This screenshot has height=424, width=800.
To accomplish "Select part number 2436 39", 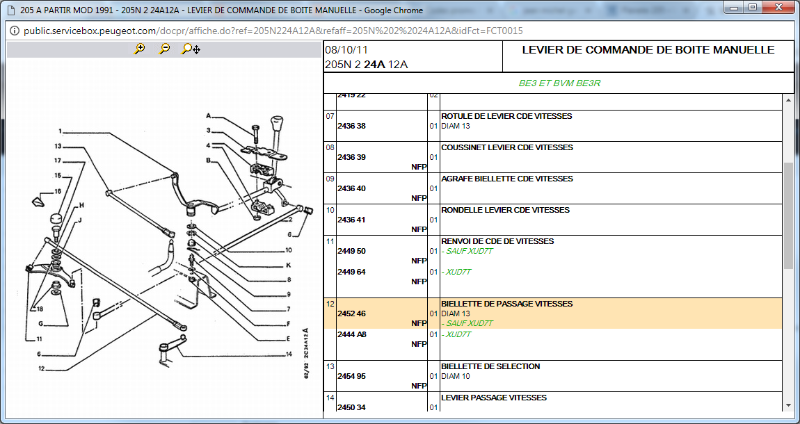I will (x=352, y=157).
